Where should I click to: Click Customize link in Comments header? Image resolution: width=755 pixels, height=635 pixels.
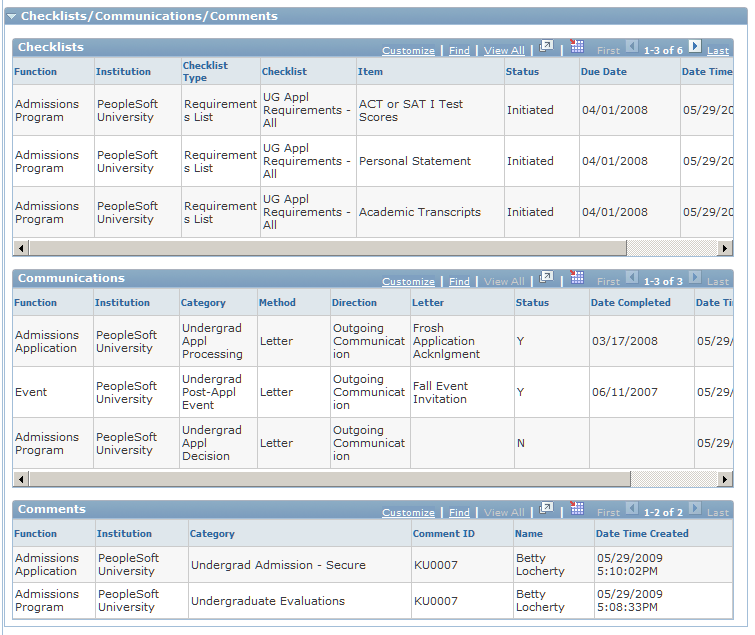(x=408, y=513)
